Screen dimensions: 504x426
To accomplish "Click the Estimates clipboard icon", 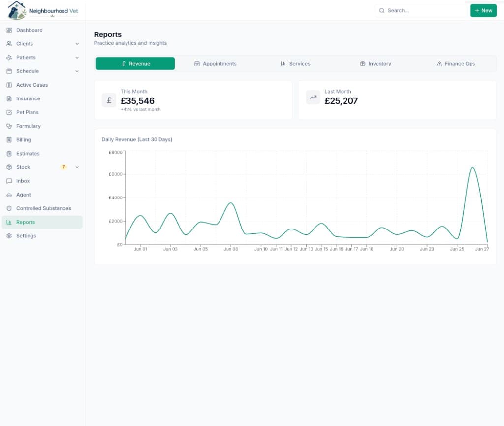I will tap(9, 153).
